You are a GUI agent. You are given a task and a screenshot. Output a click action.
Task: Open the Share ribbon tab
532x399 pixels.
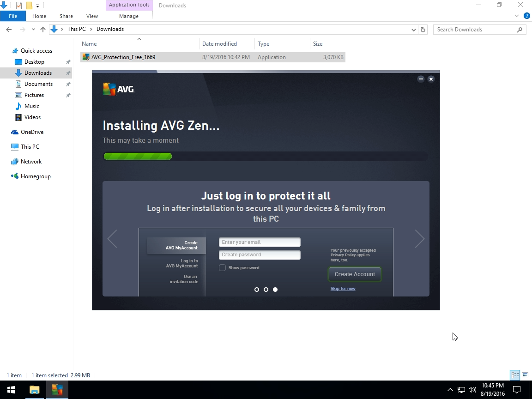[66, 16]
